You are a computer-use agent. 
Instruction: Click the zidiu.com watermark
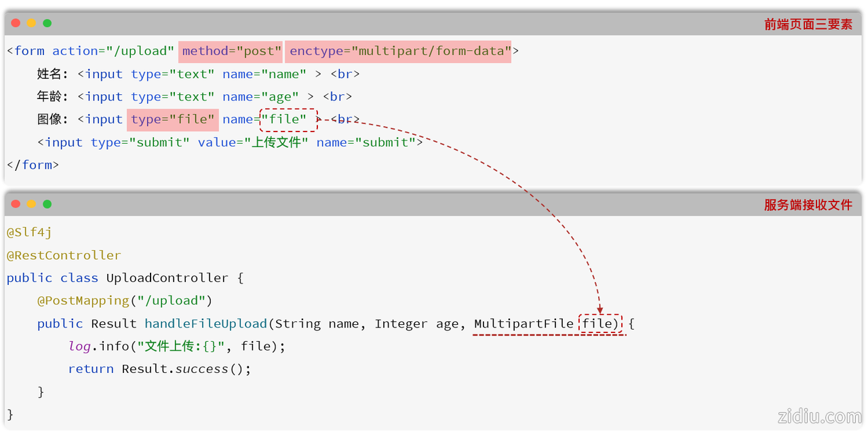(819, 416)
